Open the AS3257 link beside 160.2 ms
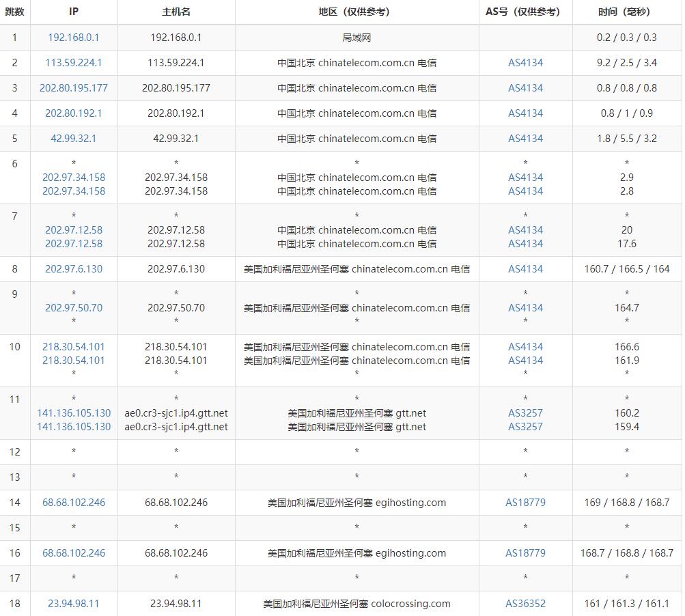 point(526,413)
